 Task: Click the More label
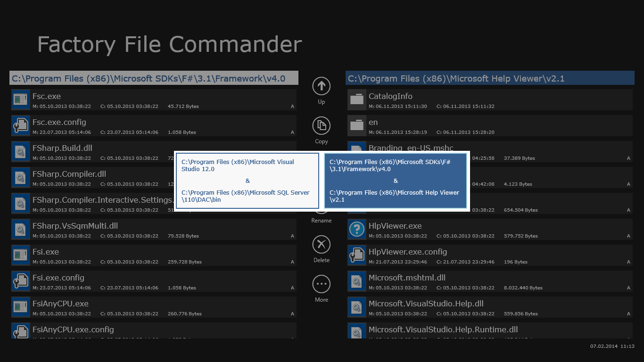click(322, 300)
